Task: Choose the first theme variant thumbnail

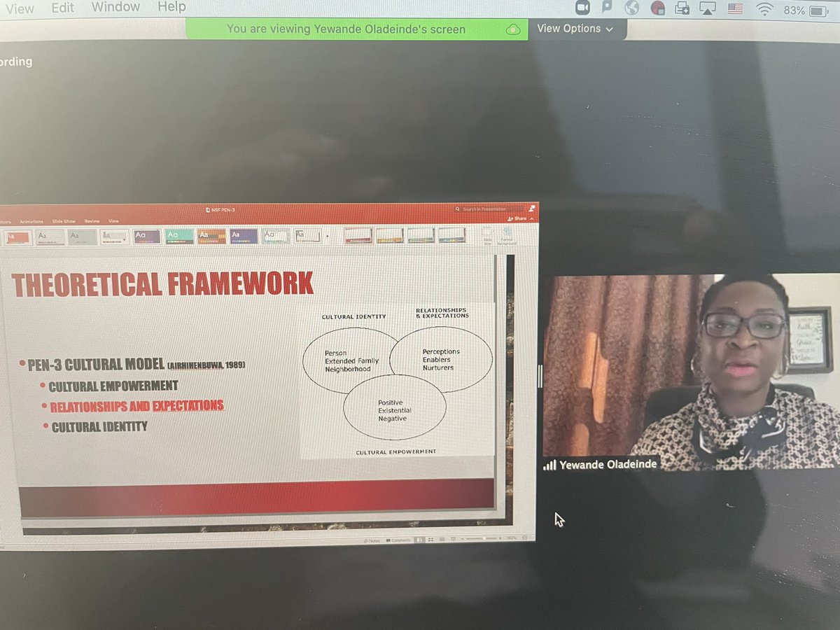Action: point(358,235)
